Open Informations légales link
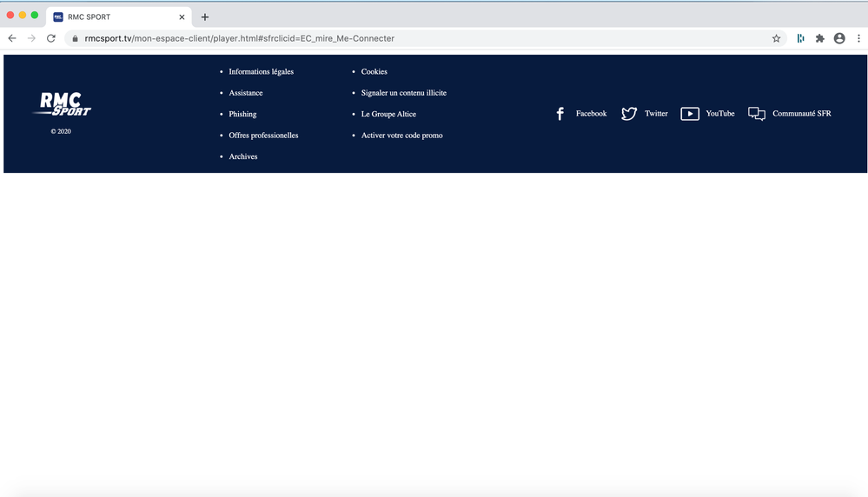The height and width of the screenshot is (497, 868). [x=261, y=71]
